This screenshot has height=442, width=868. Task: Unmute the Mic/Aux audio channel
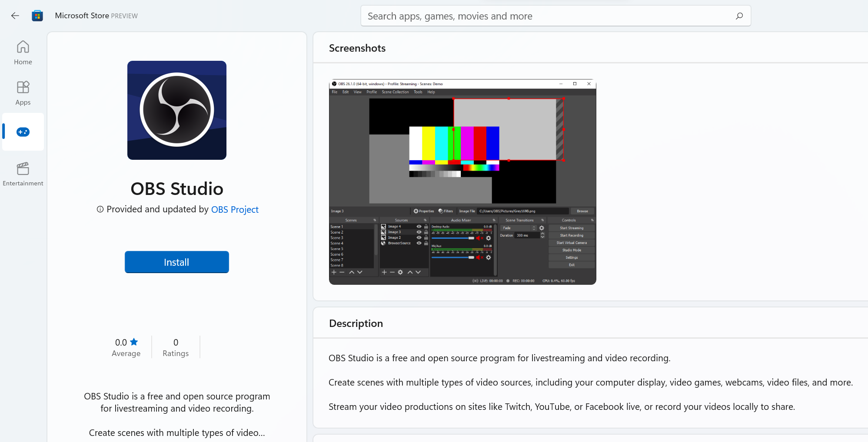click(479, 257)
